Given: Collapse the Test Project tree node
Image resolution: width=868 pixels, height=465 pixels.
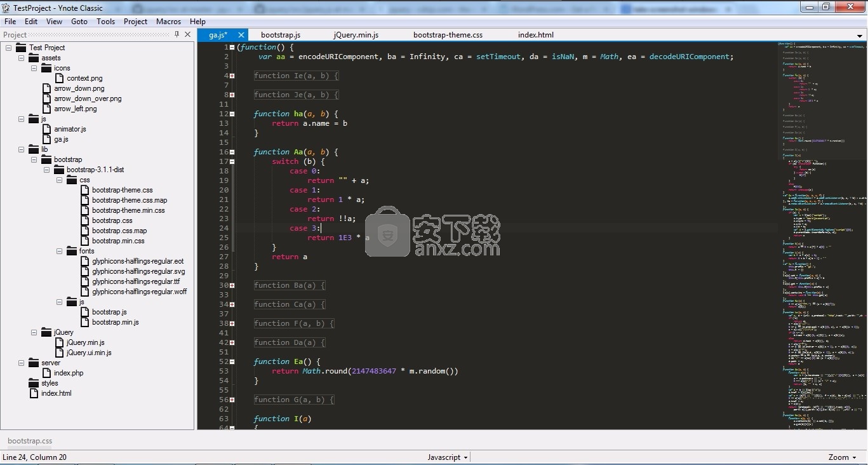Looking at the screenshot, I should click(9, 48).
